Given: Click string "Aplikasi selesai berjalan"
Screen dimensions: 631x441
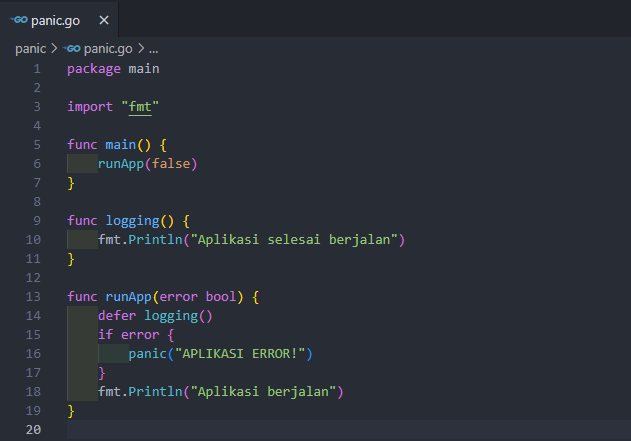Looking at the screenshot, I should (294, 240).
